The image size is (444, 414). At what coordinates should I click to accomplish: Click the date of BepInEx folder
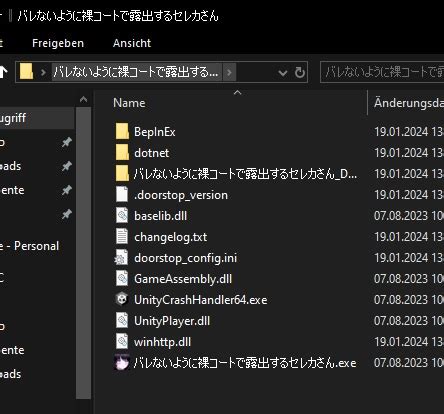click(409, 132)
